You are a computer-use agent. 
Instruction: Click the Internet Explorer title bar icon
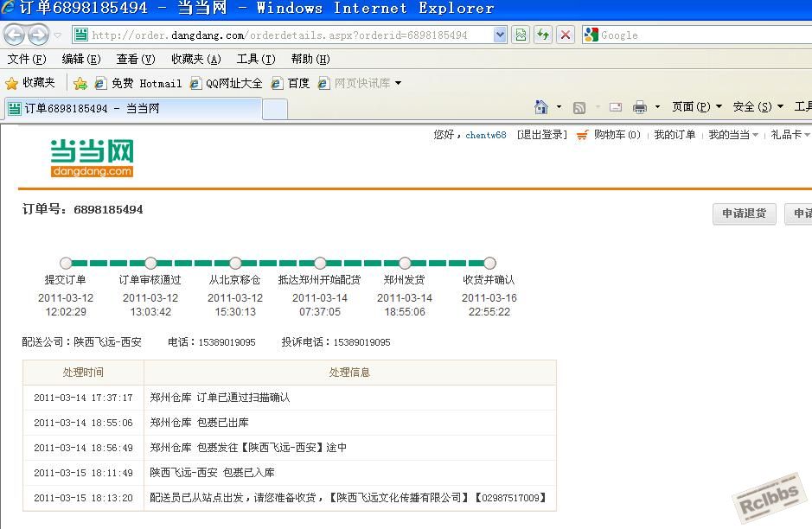[7, 7]
